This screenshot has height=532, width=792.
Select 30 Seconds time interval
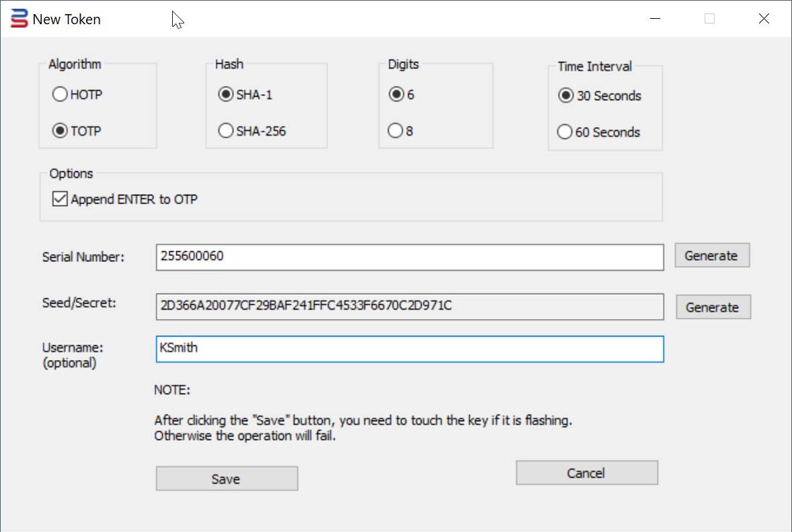pyautogui.click(x=565, y=96)
